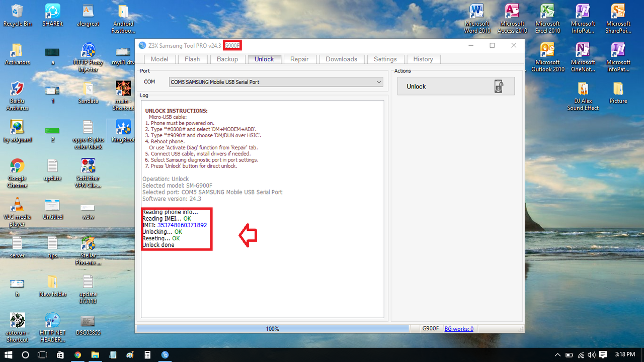
Task: Open the oppo f3 plus color black file
Action: click(x=88, y=135)
